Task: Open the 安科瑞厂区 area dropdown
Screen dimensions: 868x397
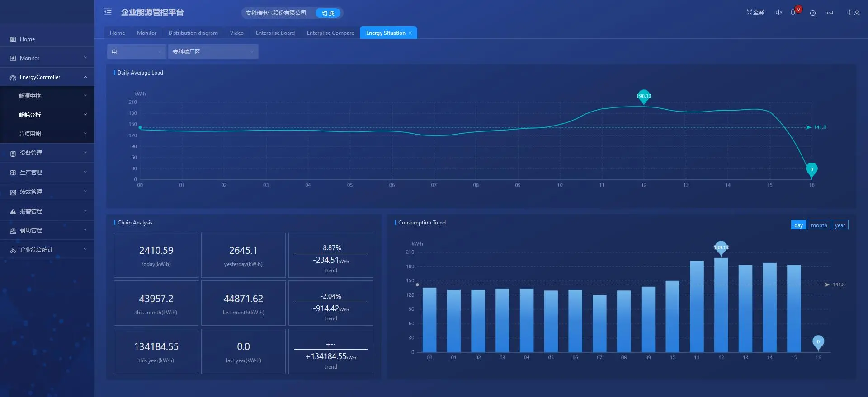Action: pos(213,52)
